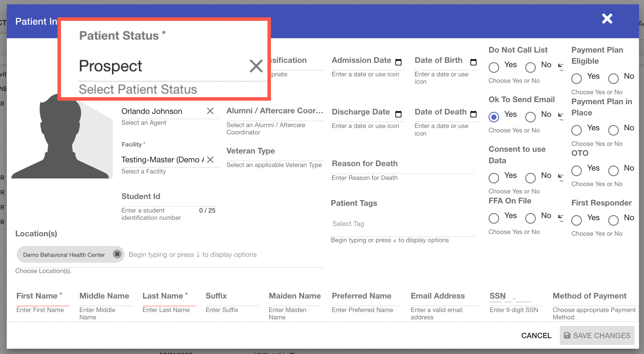Image resolution: width=644 pixels, height=354 pixels.
Task: Clear the Prospect patient status
Action: coord(256,66)
